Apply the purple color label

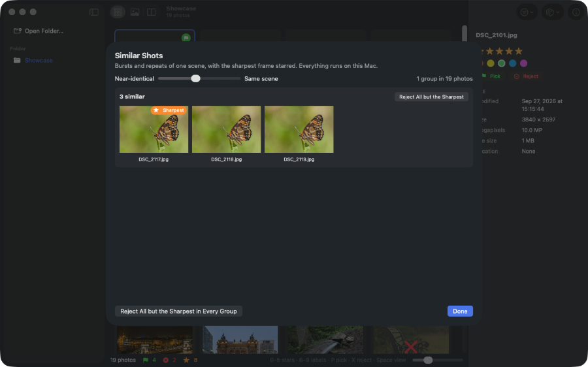(x=523, y=63)
